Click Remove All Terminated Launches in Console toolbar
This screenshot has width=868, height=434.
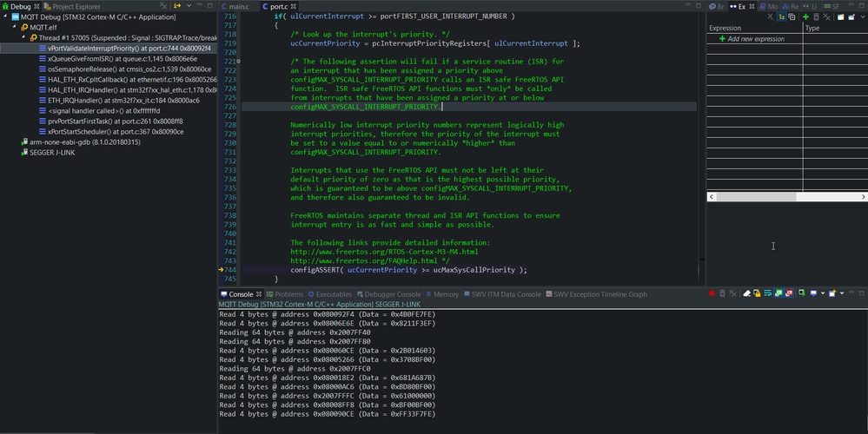click(733, 293)
